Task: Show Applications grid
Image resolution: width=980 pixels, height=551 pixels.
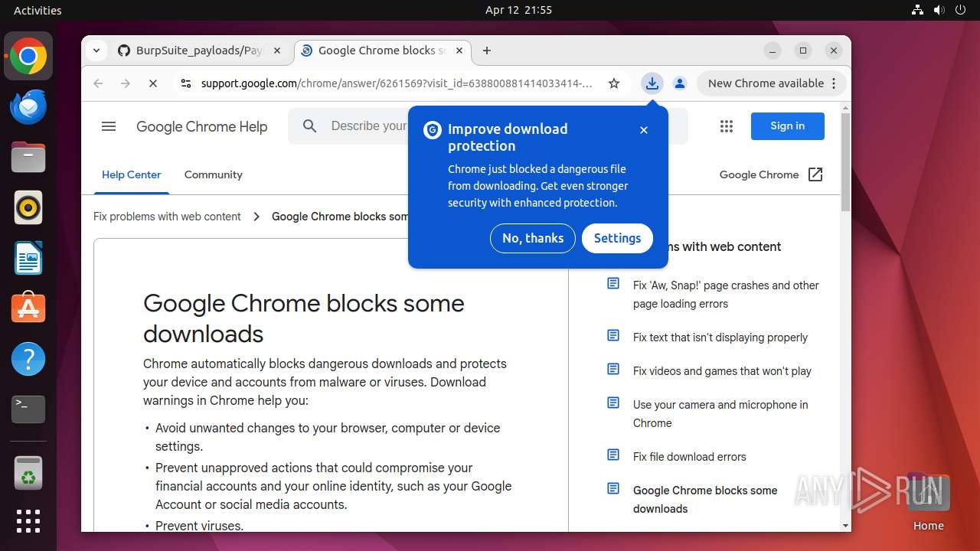Action: point(28,521)
